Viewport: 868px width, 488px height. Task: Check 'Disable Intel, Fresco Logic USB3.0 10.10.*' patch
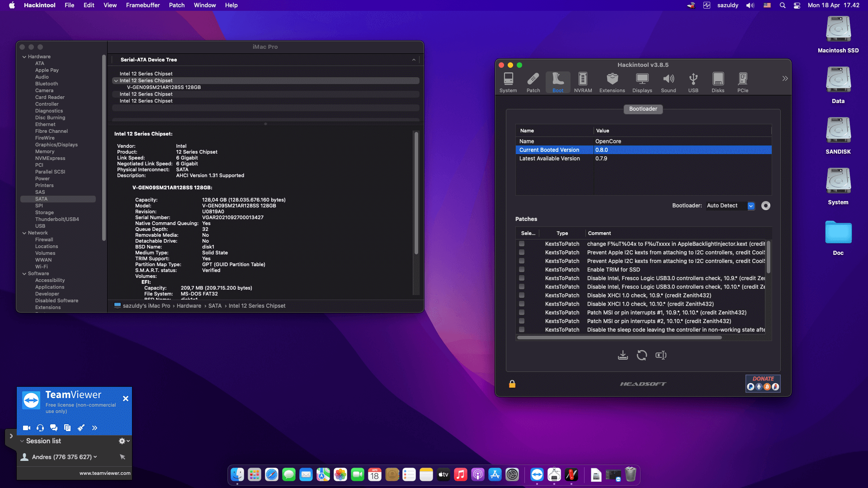tap(522, 287)
